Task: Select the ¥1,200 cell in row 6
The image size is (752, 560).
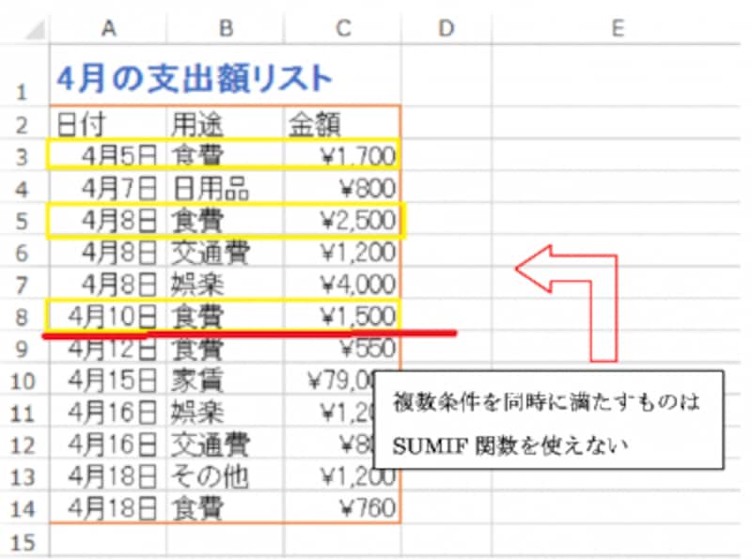Action: point(343,252)
